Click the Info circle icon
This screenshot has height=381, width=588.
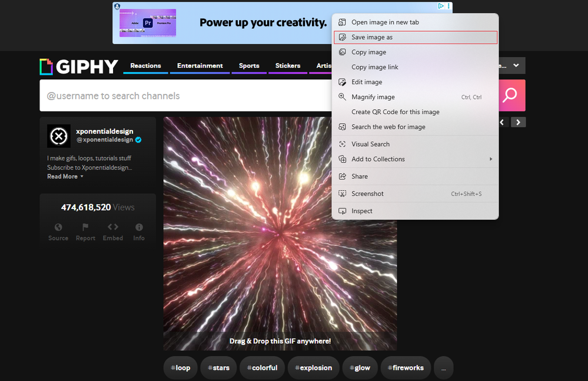click(x=139, y=227)
